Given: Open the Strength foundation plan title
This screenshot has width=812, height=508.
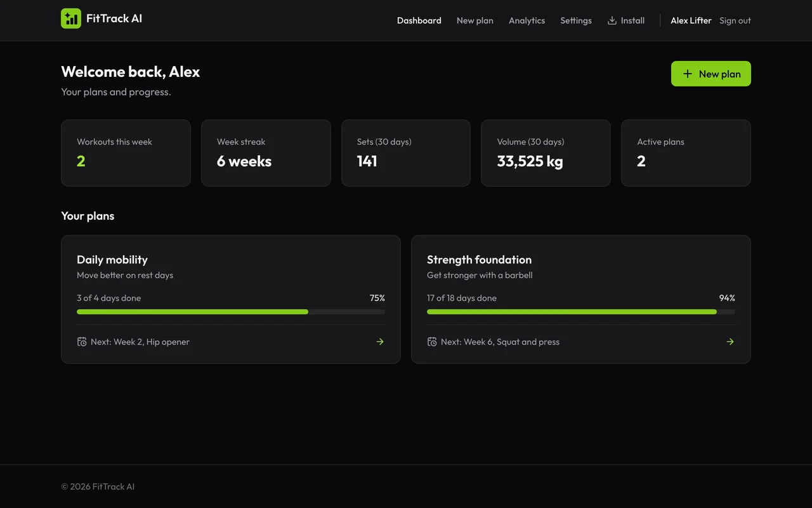Looking at the screenshot, I should tap(479, 260).
